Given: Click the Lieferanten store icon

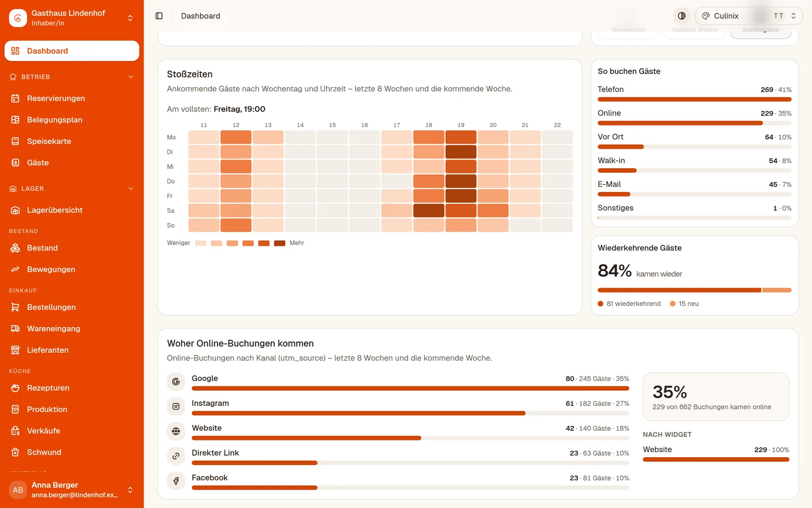Looking at the screenshot, I should coord(15,350).
